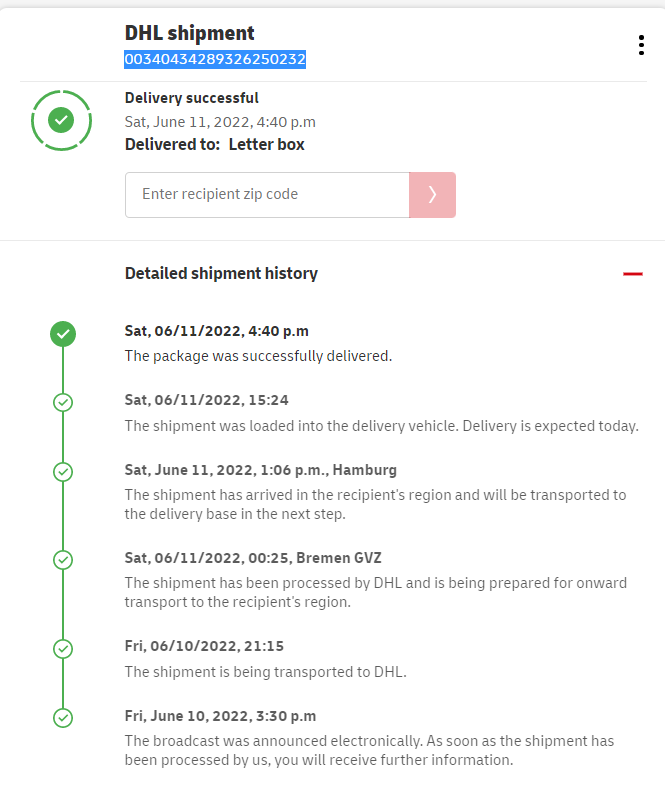
Task: Click the filled green checkmark timeline marker
Action: (63, 334)
